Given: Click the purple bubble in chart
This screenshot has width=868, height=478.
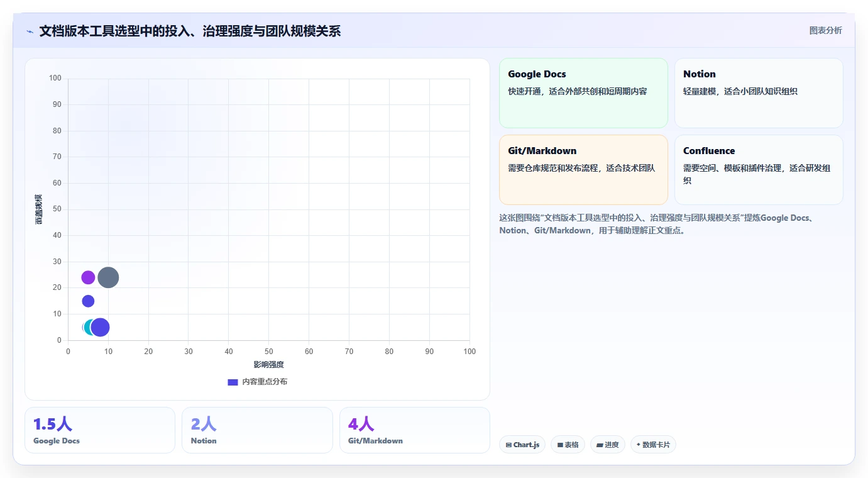Looking at the screenshot, I should tap(88, 277).
